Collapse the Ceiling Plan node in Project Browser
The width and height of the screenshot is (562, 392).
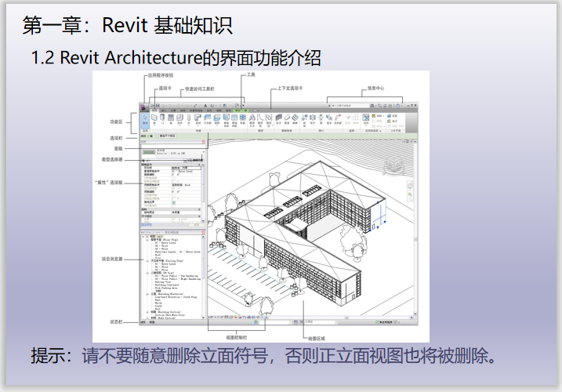pyautogui.click(x=146, y=260)
